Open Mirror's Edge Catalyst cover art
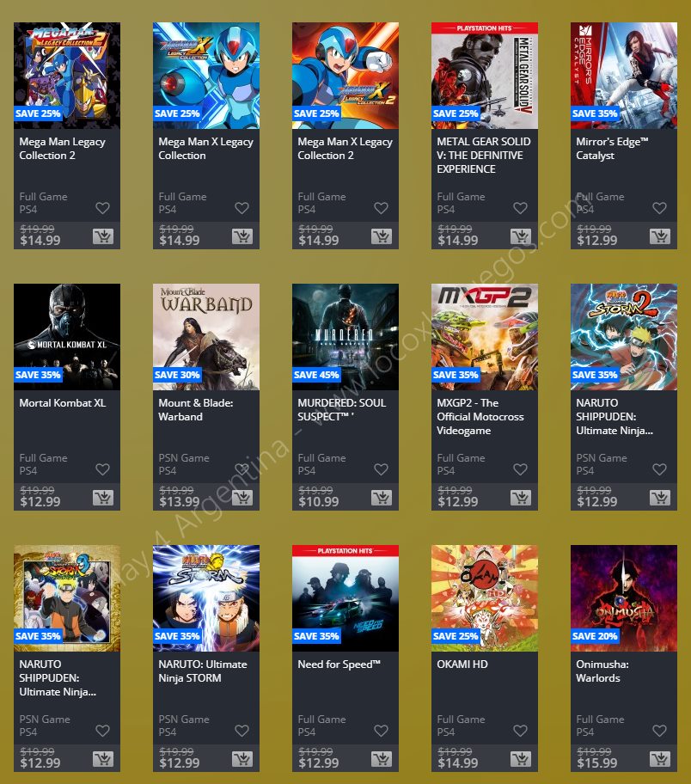The image size is (691, 784). click(x=624, y=76)
